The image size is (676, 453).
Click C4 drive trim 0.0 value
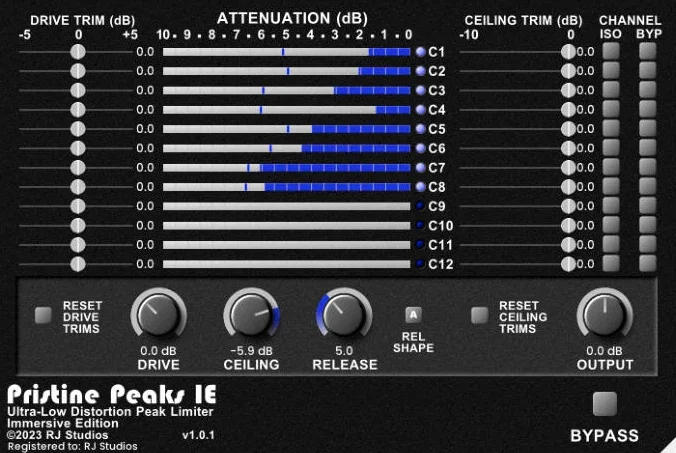click(145, 109)
